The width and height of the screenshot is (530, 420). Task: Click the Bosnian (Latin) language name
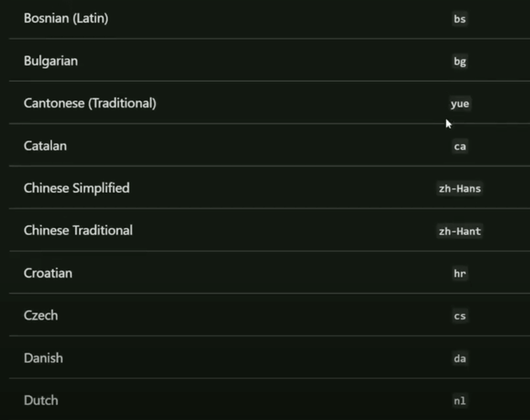coord(66,19)
